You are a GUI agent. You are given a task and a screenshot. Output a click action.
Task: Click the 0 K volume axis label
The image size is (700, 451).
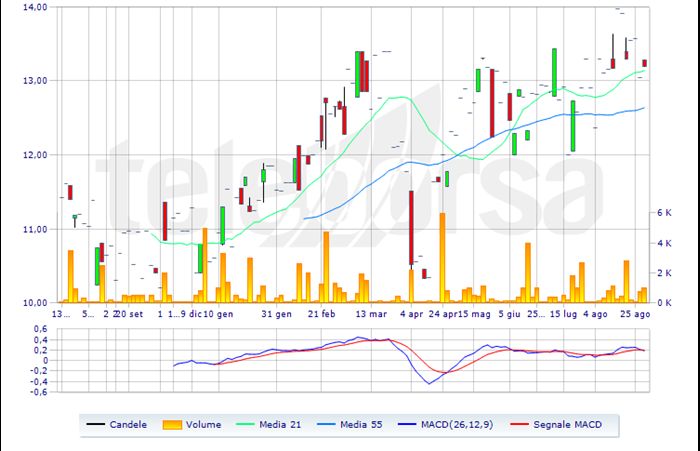[x=664, y=303]
